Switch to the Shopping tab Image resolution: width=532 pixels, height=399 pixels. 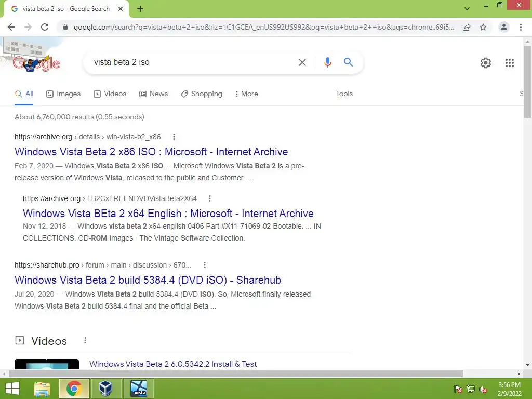tap(202, 94)
